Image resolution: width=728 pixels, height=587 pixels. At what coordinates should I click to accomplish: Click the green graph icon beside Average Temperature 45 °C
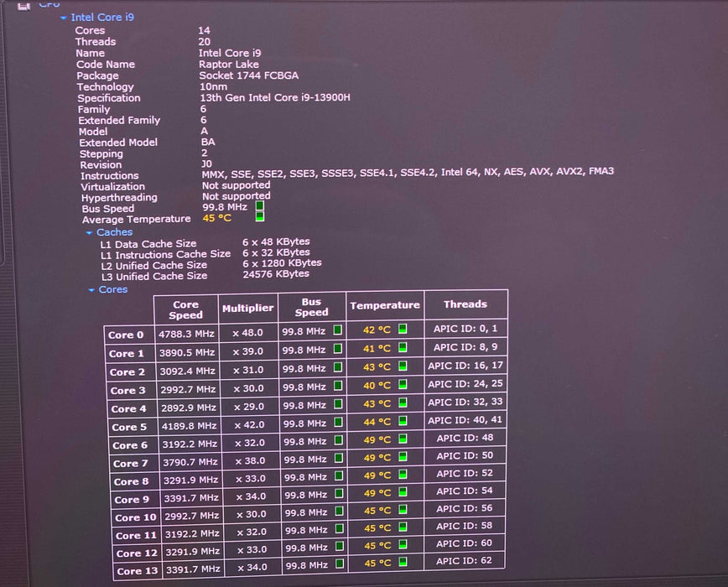point(260,216)
